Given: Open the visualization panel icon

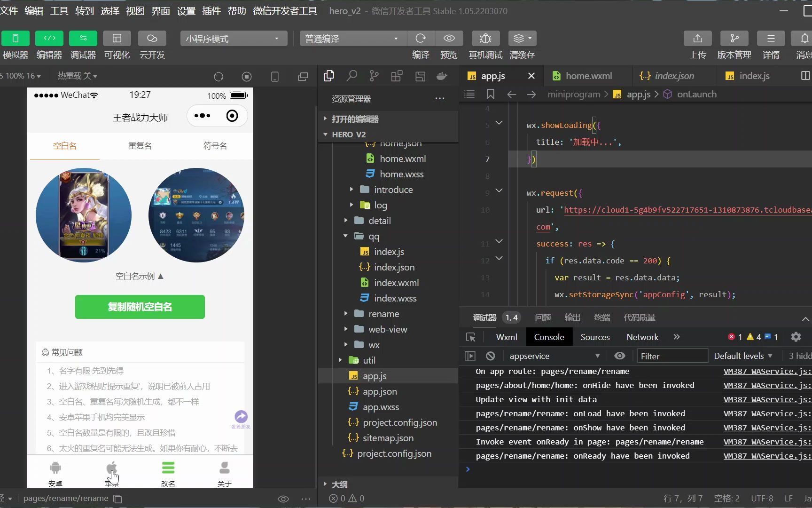Looking at the screenshot, I should (x=117, y=38).
